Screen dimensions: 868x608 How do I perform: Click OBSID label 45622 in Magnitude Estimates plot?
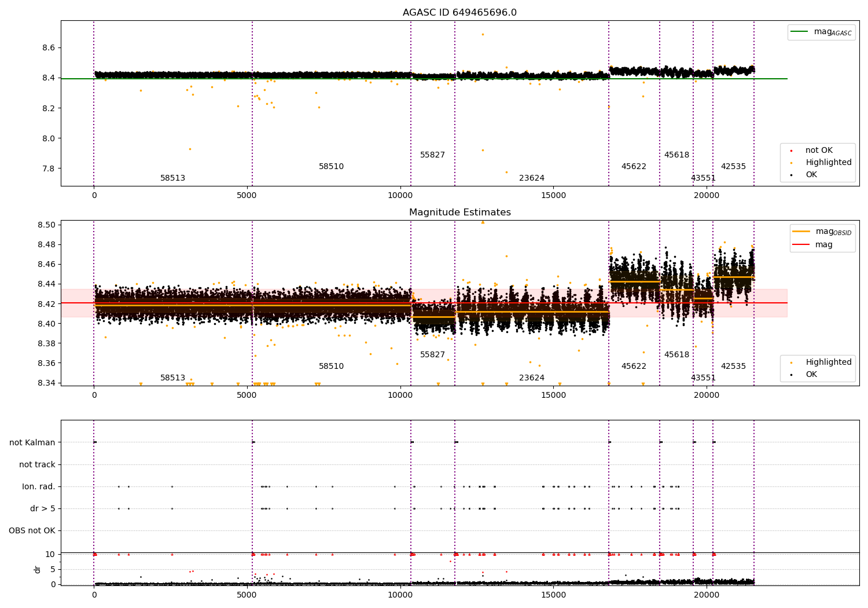[x=634, y=367]
